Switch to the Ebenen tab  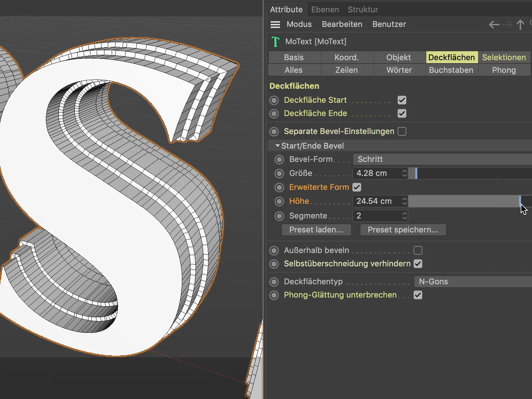coord(325,10)
